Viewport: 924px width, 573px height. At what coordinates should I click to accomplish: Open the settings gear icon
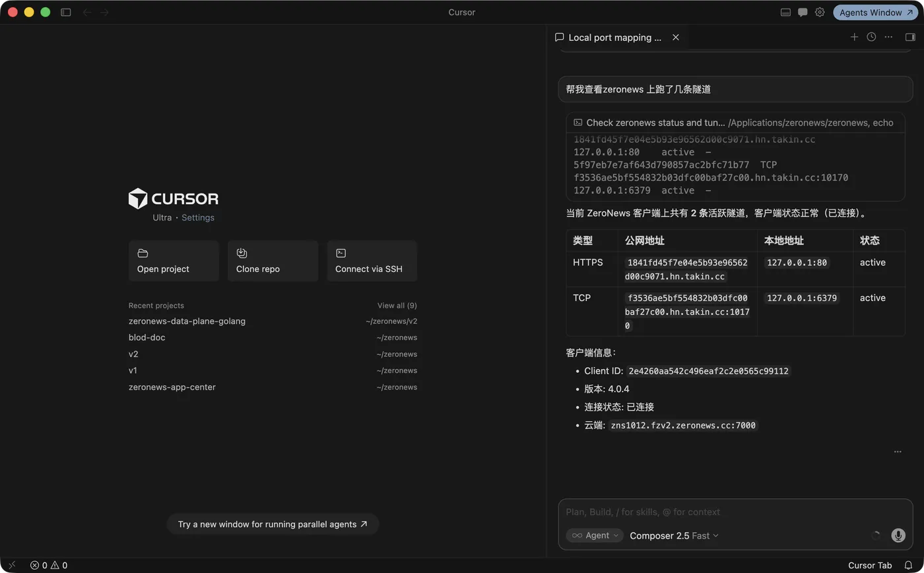click(x=820, y=12)
